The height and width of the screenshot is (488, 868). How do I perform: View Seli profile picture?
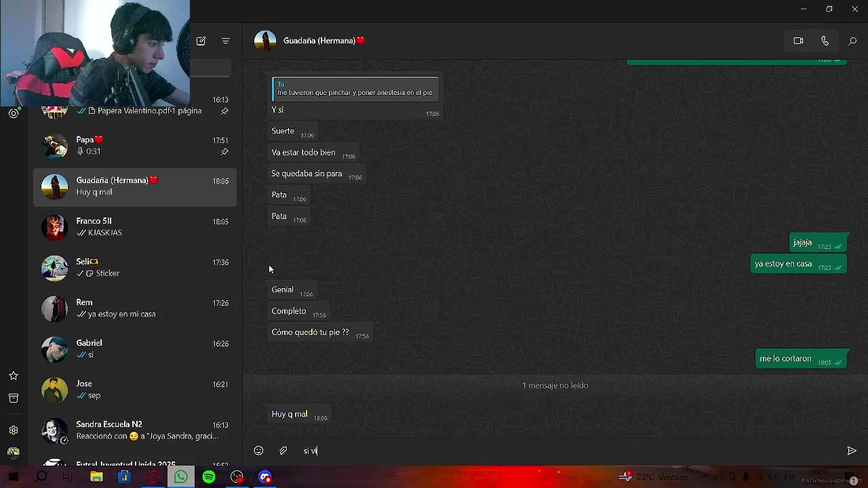click(x=54, y=268)
